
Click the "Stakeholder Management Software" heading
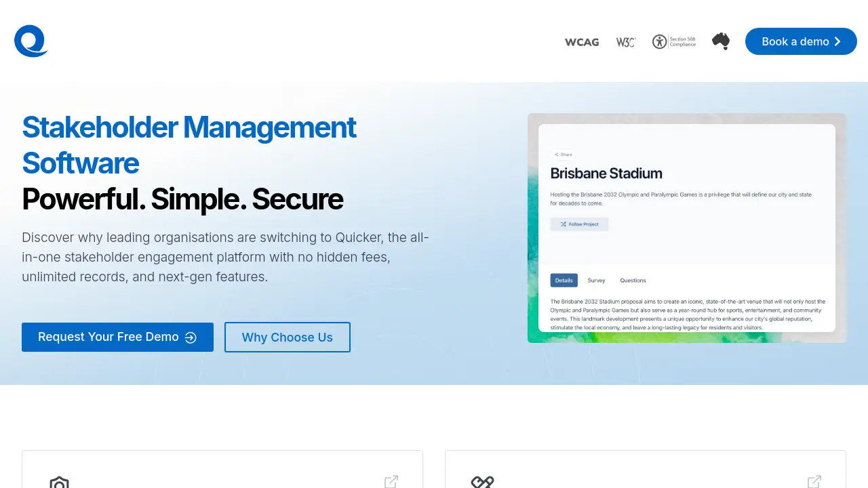tap(189, 145)
